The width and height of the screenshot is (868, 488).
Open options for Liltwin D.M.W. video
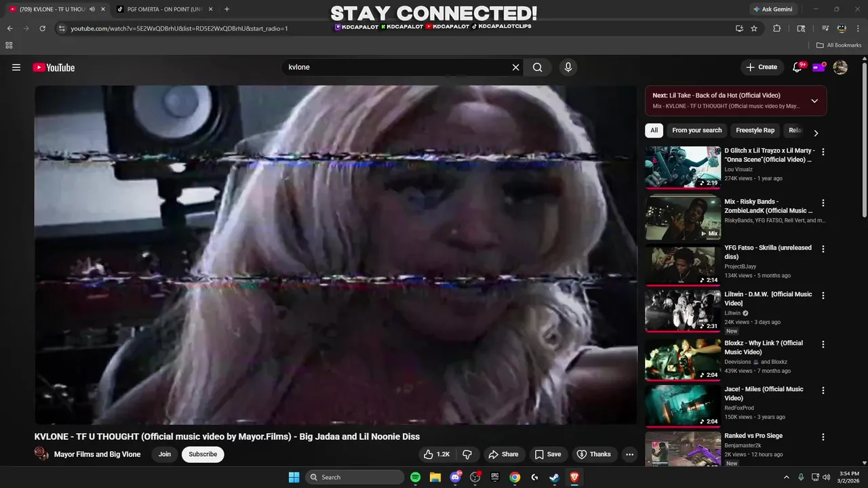pos(823,296)
